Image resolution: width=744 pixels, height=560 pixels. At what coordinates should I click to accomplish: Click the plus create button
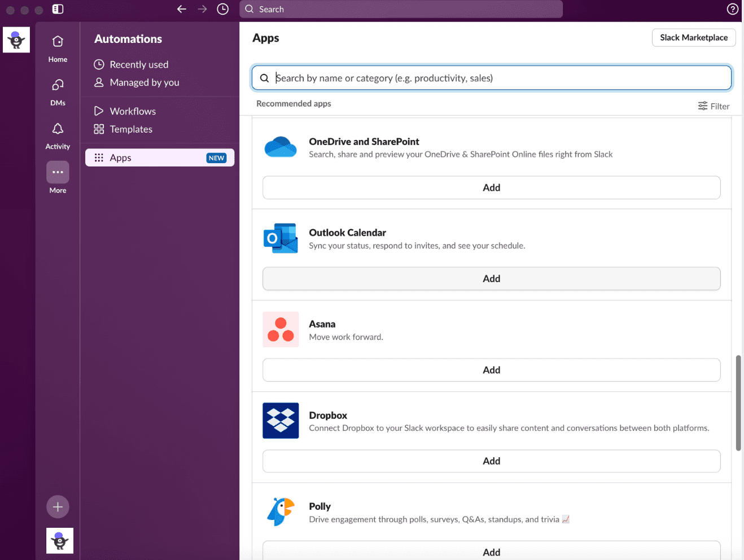58,507
